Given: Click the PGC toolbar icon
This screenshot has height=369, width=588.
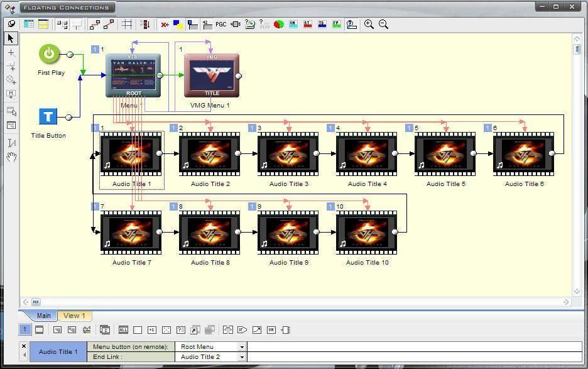Looking at the screenshot, I should [x=220, y=25].
